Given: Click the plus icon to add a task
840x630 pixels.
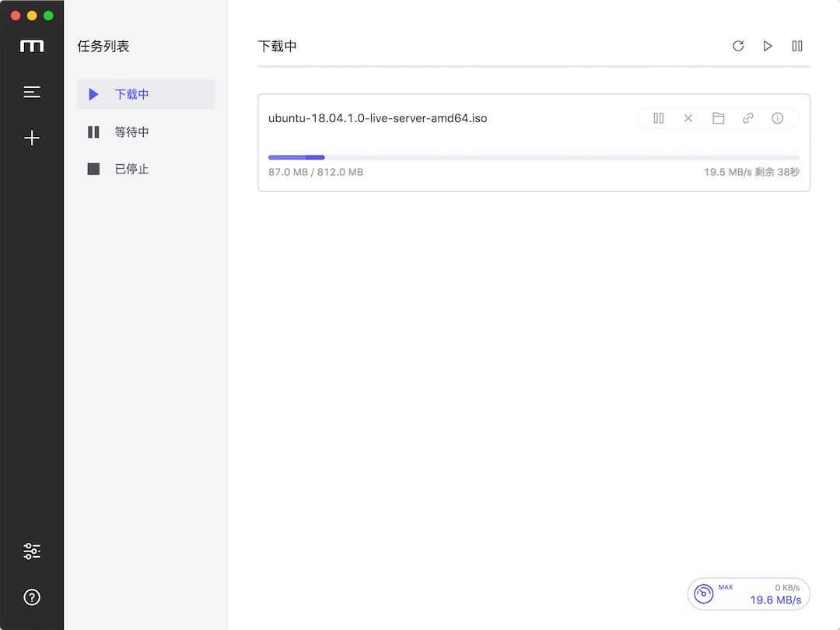Looking at the screenshot, I should [x=32, y=138].
